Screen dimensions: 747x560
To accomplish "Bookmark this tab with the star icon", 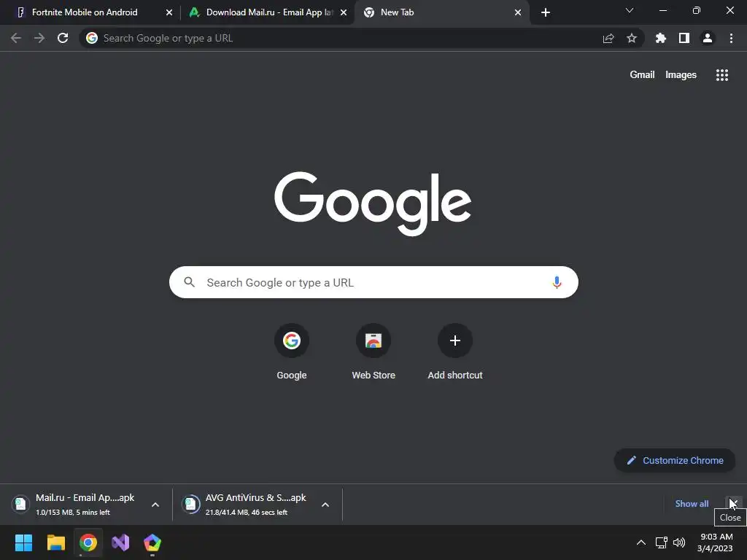I will tap(632, 38).
